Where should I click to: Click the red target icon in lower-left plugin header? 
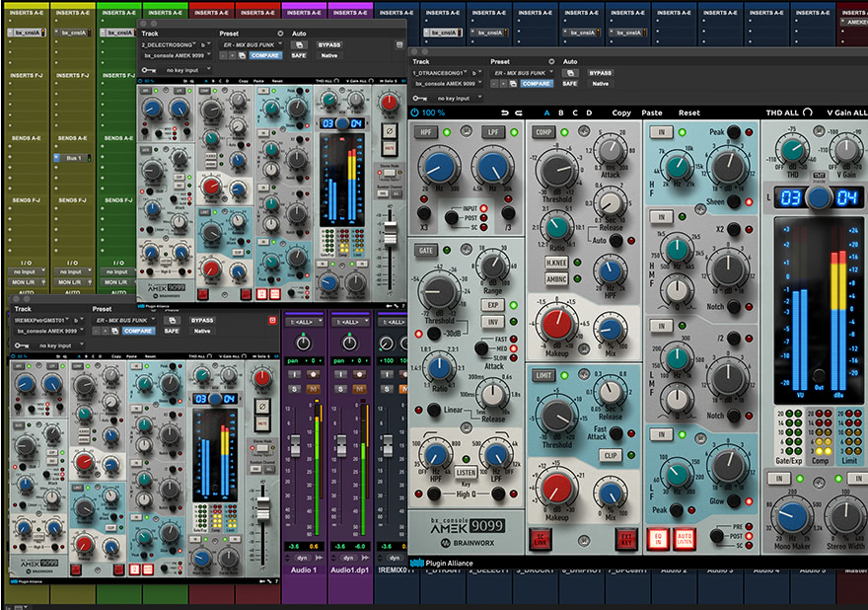(x=271, y=321)
